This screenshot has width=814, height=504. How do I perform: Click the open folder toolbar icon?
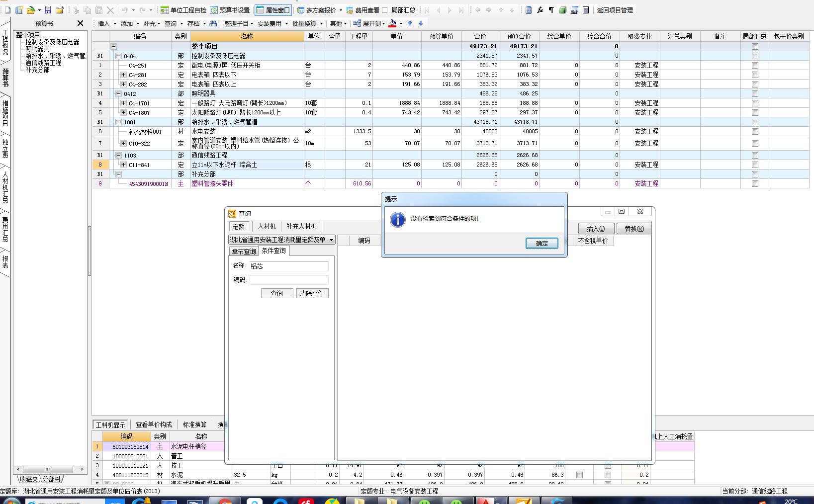pos(31,10)
